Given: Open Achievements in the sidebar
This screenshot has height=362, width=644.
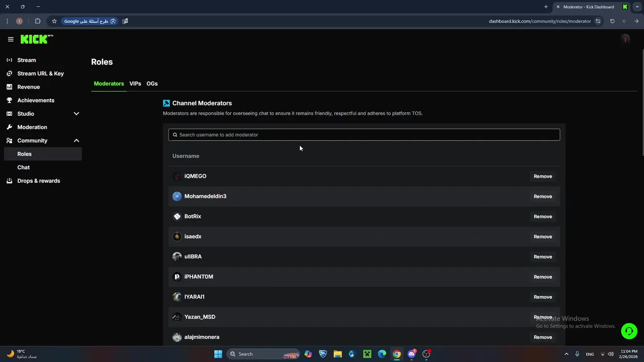Looking at the screenshot, I should click(36, 100).
